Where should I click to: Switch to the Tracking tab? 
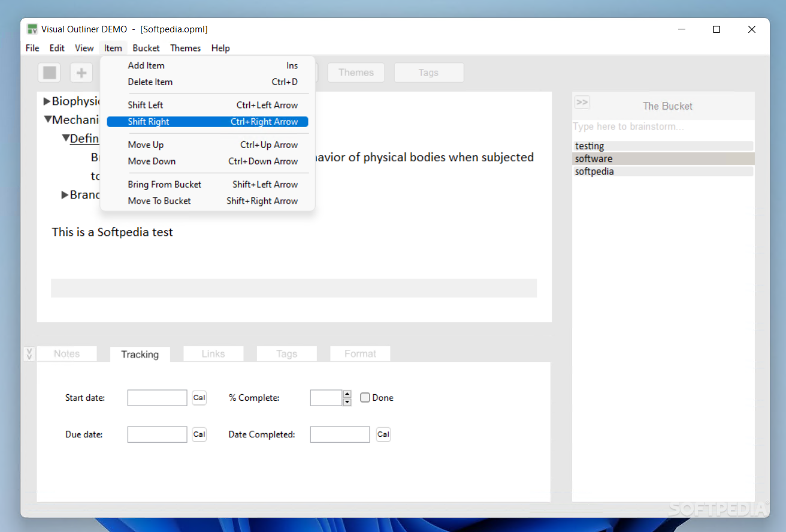pyautogui.click(x=140, y=354)
